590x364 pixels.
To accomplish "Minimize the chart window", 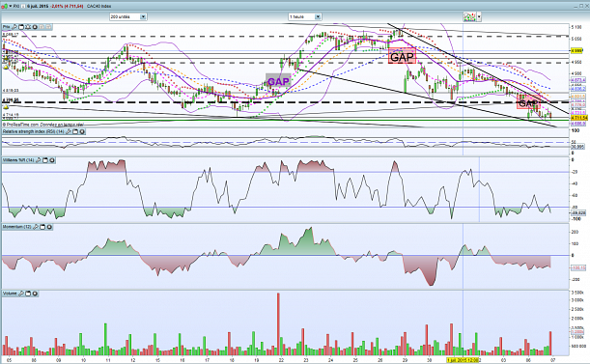I will tap(576, 7).
